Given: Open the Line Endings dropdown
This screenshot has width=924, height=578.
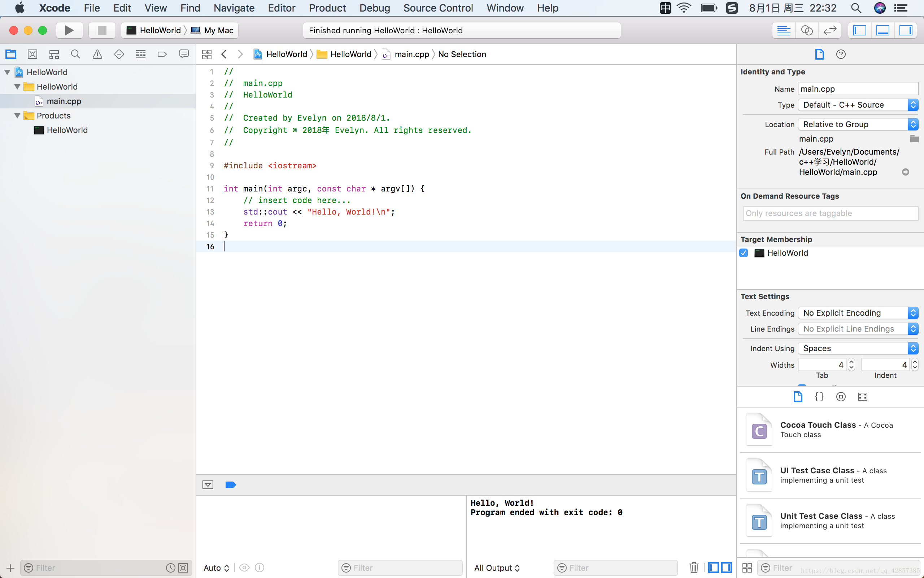Looking at the screenshot, I should [858, 329].
